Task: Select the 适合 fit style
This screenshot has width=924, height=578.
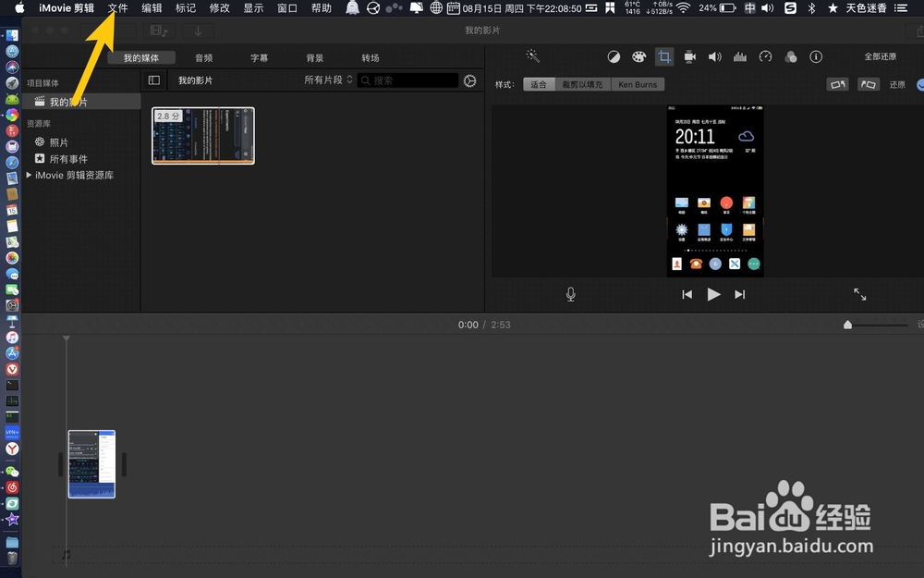Action: coord(539,84)
